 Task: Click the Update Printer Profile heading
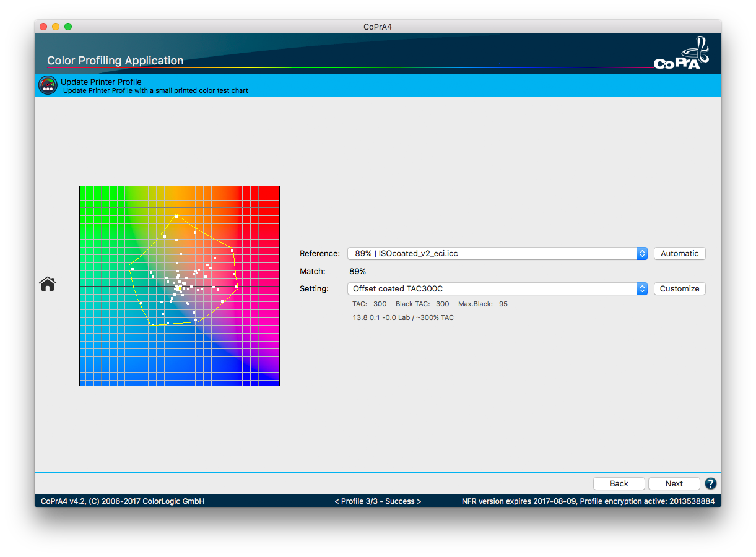point(101,82)
